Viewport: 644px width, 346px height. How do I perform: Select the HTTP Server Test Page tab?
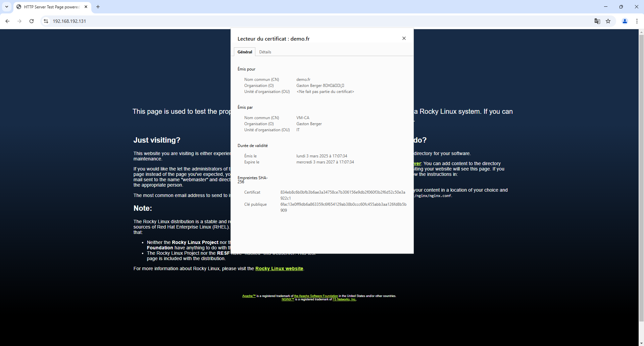(x=52, y=7)
